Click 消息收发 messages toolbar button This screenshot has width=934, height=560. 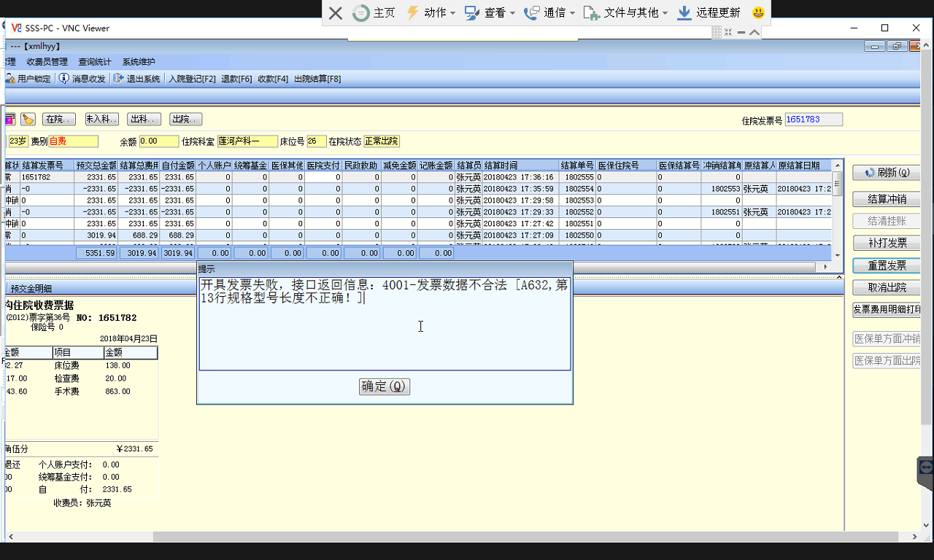point(82,79)
